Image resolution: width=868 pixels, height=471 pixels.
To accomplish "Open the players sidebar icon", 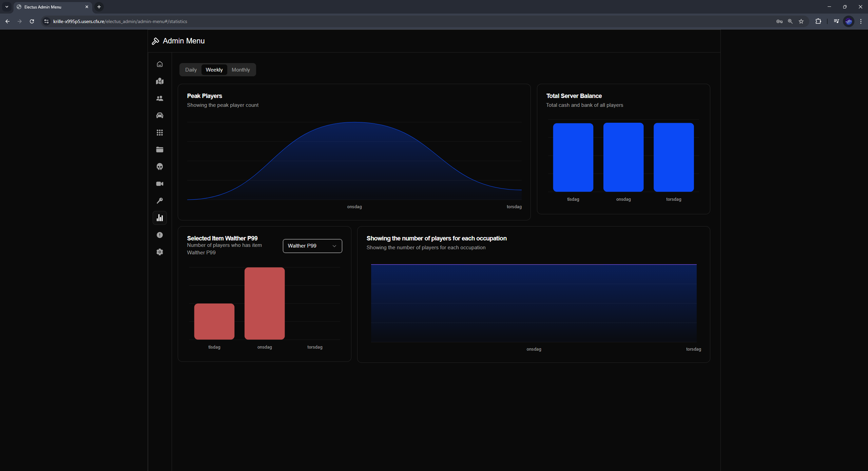I will [x=160, y=98].
